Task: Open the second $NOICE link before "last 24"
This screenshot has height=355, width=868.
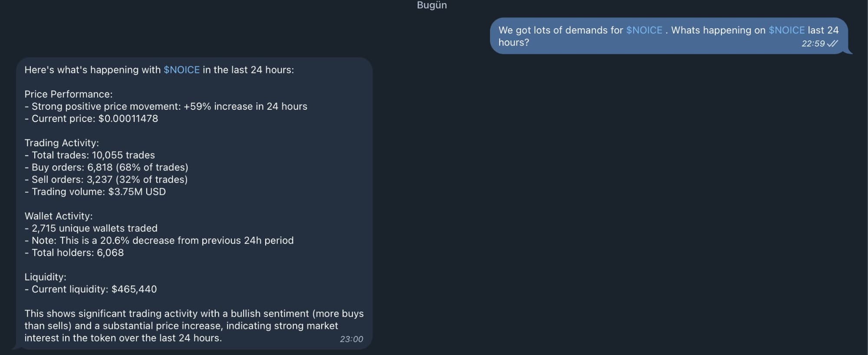Action: (x=786, y=30)
